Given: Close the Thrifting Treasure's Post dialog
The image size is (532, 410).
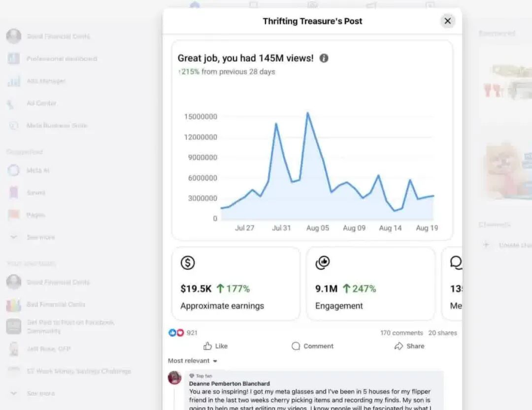Looking at the screenshot, I should (x=447, y=21).
